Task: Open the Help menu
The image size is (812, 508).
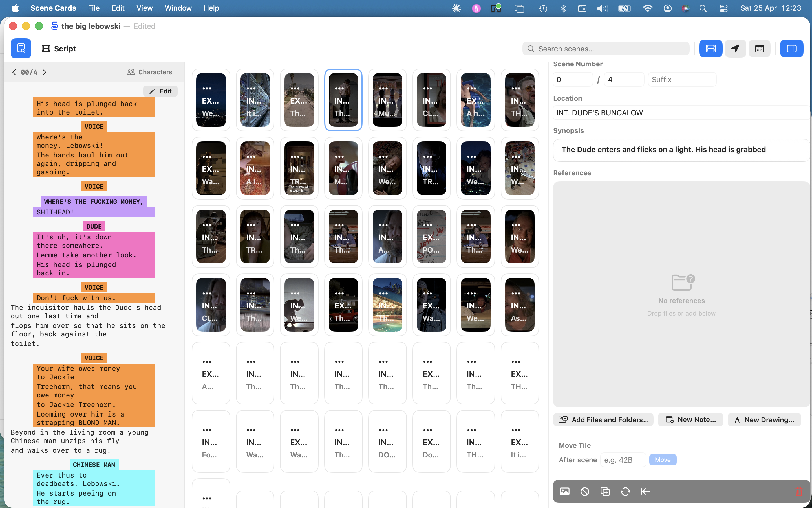Action: (211, 8)
